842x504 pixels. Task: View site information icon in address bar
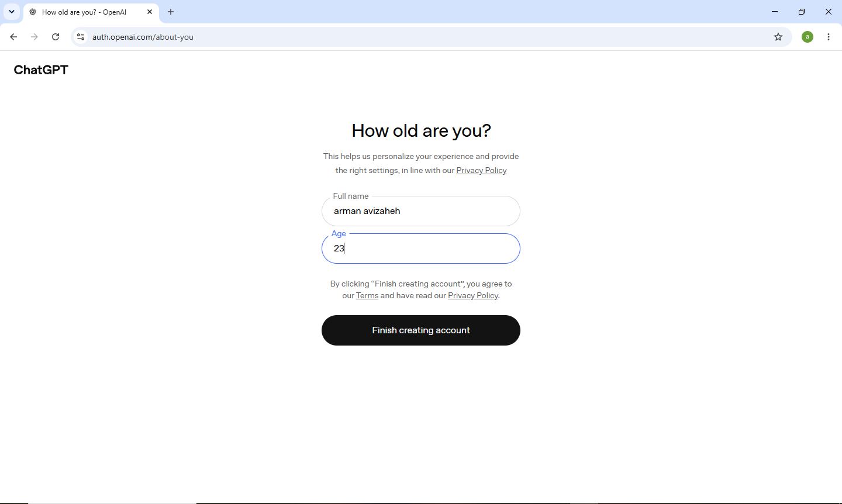81,37
